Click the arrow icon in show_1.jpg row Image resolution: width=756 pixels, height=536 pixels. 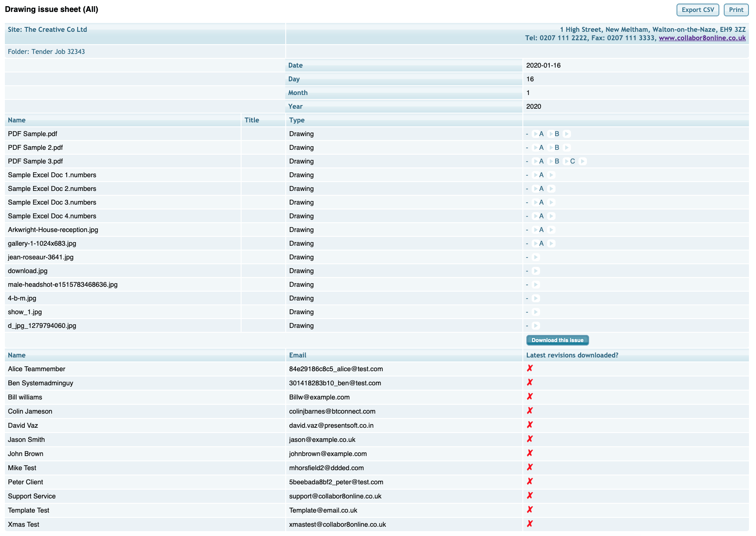point(536,312)
